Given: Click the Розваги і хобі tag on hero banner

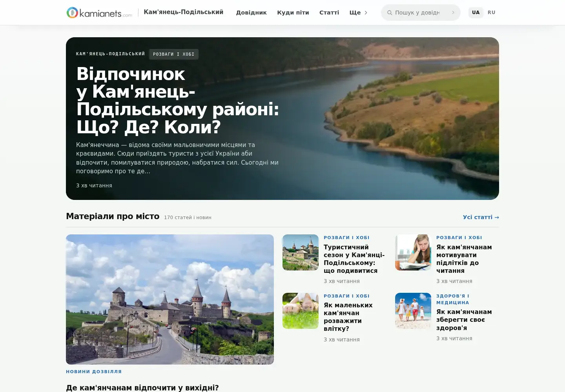Looking at the screenshot, I should (174, 54).
